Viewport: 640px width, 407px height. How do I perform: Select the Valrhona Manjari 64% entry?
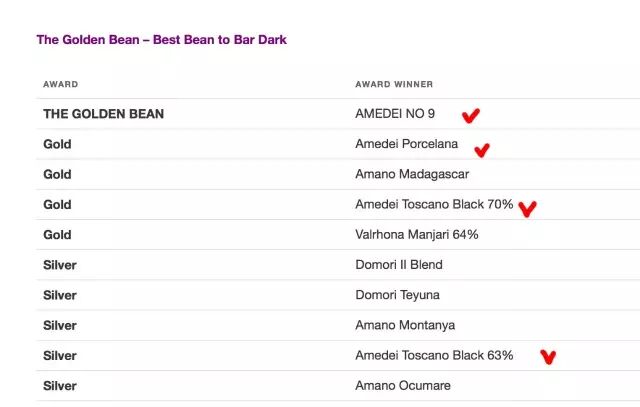pos(417,235)
